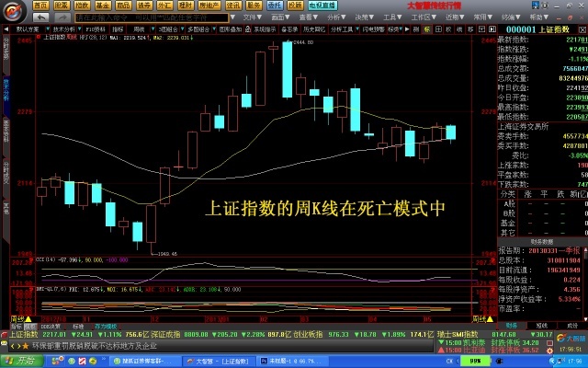This screenshot has width=588, height=368.
Task: Open the 商品 commodities tab
Action: [123, 6]
